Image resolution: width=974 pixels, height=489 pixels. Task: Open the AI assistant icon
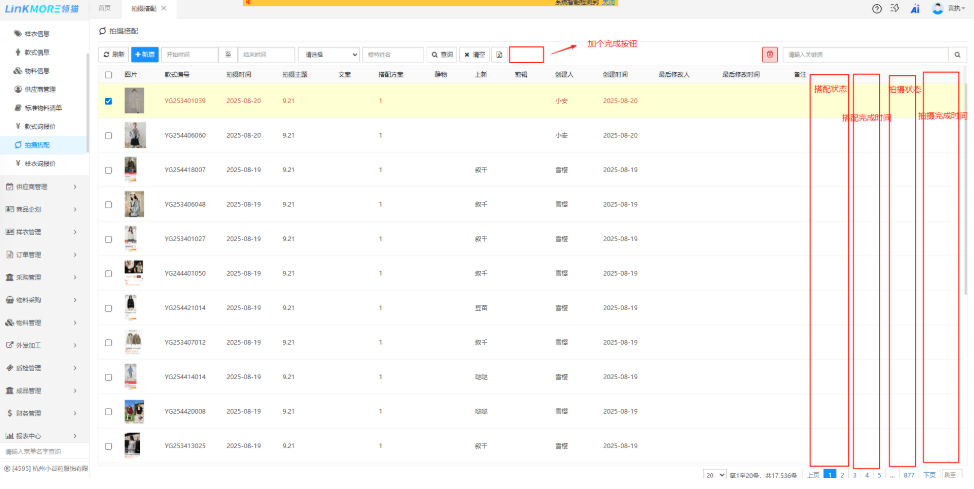click(x=914, y=8)
